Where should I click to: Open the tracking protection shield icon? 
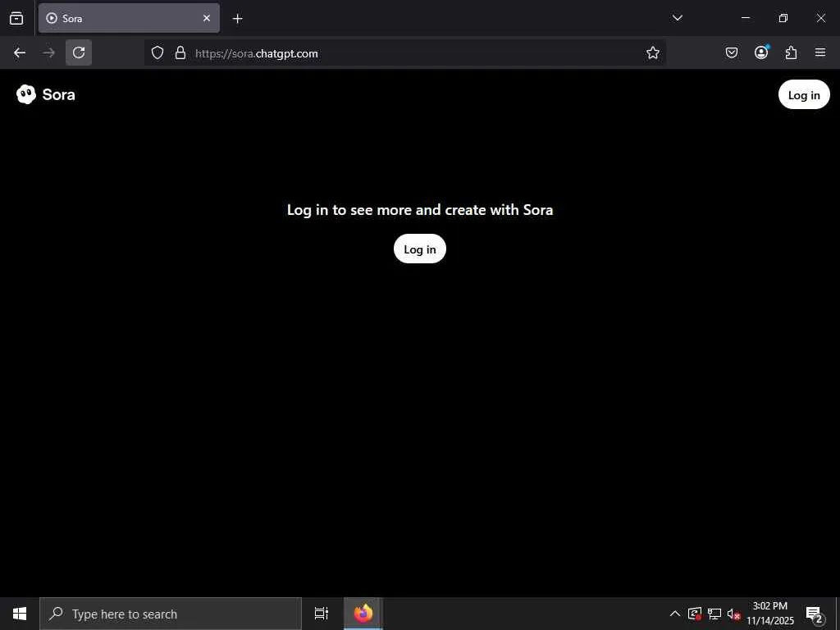[157, 52]
